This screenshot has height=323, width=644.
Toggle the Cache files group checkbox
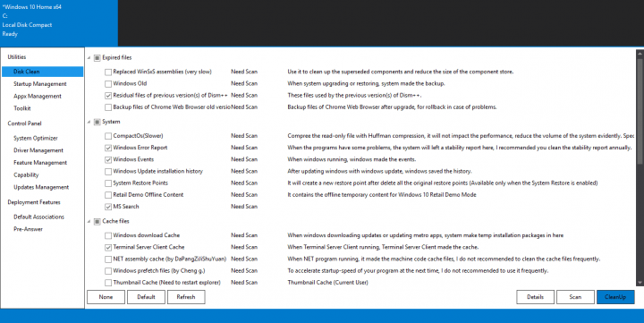tap(97, 222)
